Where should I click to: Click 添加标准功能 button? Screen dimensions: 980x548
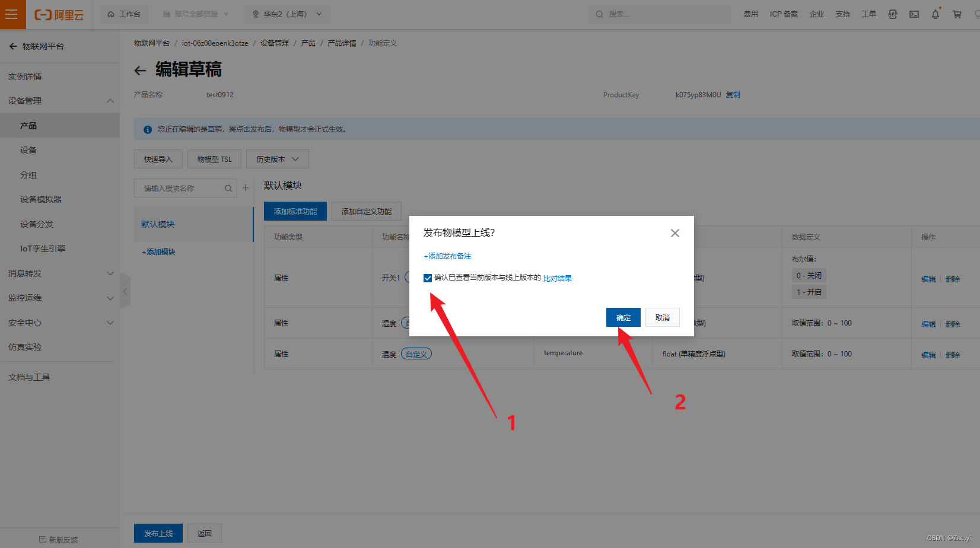point(295,211)
